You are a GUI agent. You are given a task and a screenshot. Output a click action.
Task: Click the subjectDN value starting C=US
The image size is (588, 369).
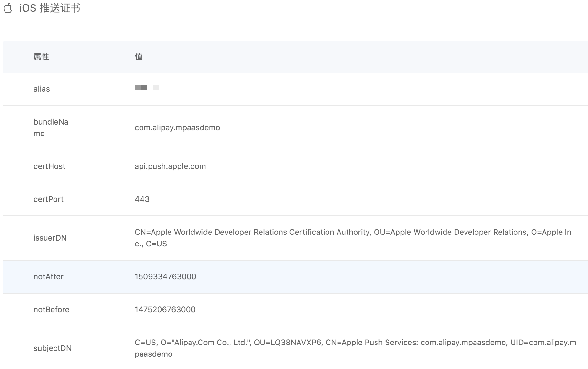click(x=356, y=348)
